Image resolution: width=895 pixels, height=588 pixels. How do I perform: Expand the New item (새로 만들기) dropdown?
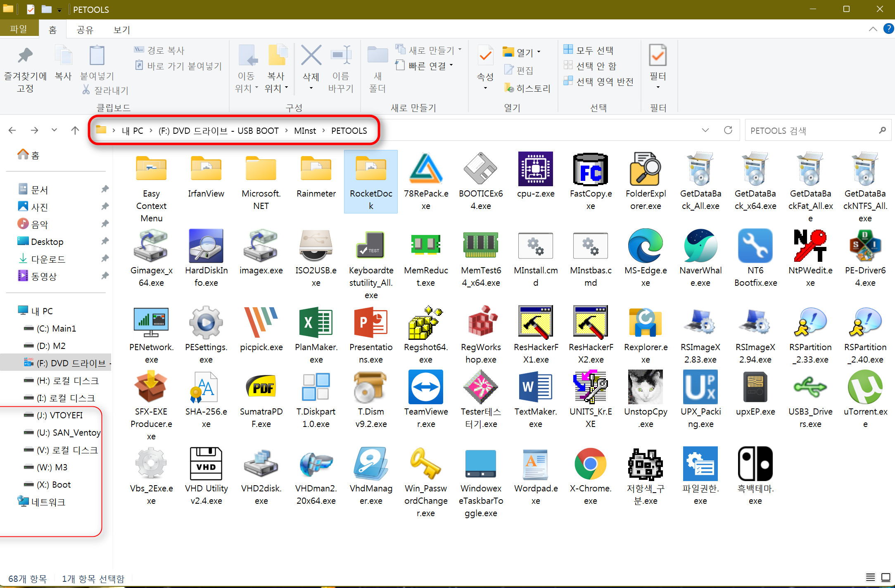(x=460, y=50)
